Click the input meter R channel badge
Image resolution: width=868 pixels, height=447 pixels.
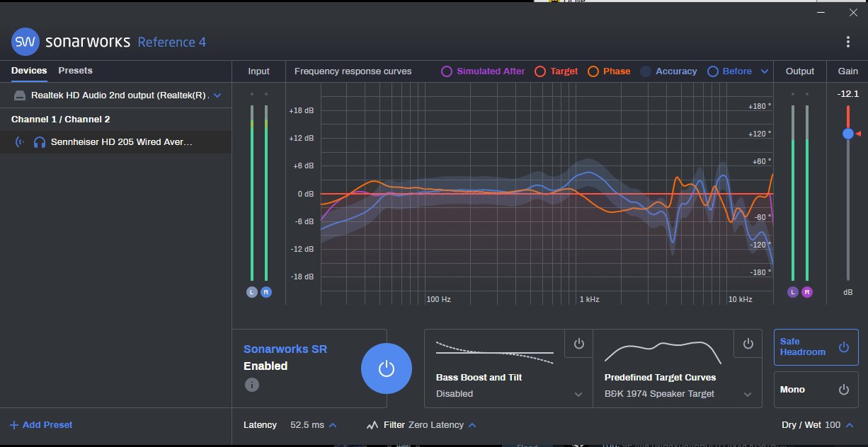(266, 292)
